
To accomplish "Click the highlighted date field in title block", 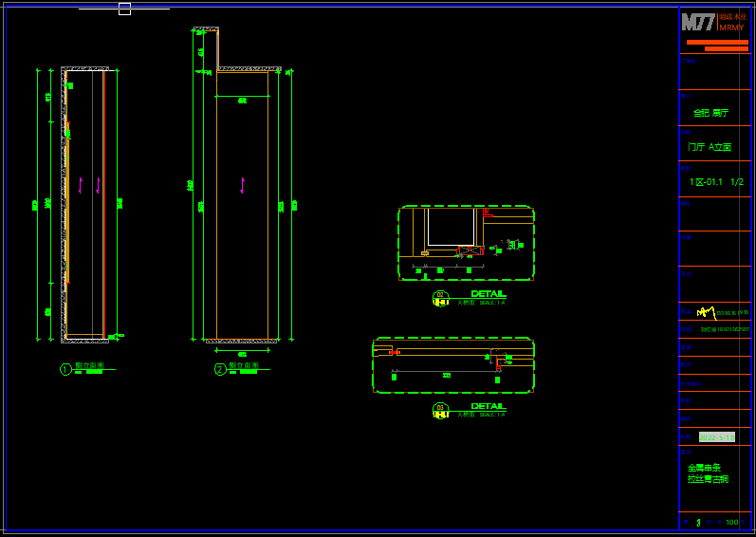I will 716,437.
